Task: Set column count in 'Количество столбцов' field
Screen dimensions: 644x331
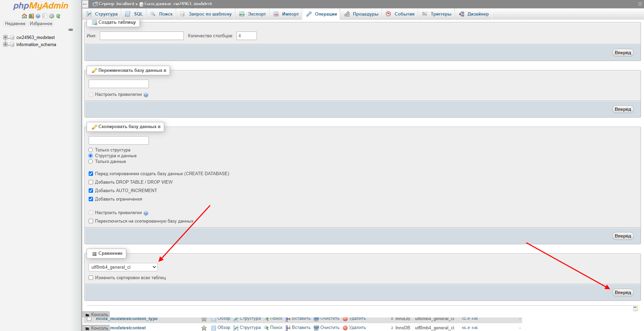Action: (246, 36)
